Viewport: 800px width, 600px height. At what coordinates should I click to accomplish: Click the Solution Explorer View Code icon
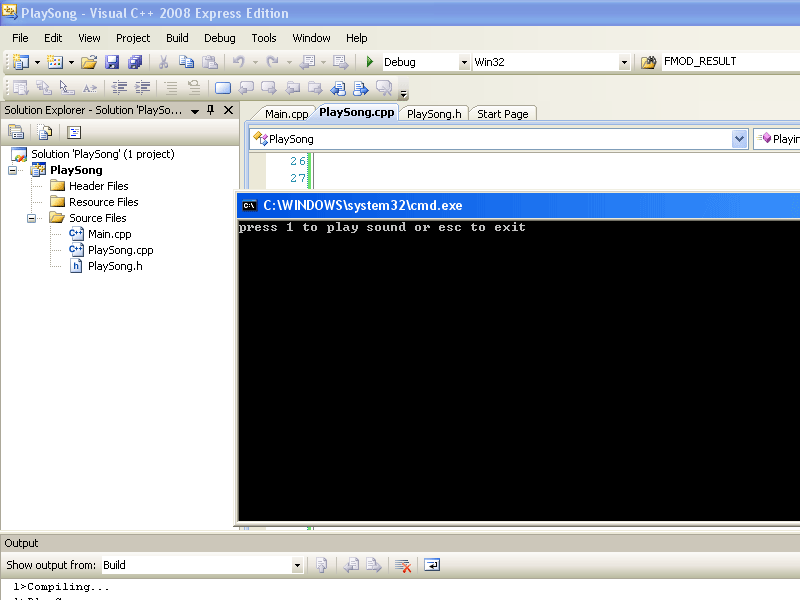(x=74, y=133)
